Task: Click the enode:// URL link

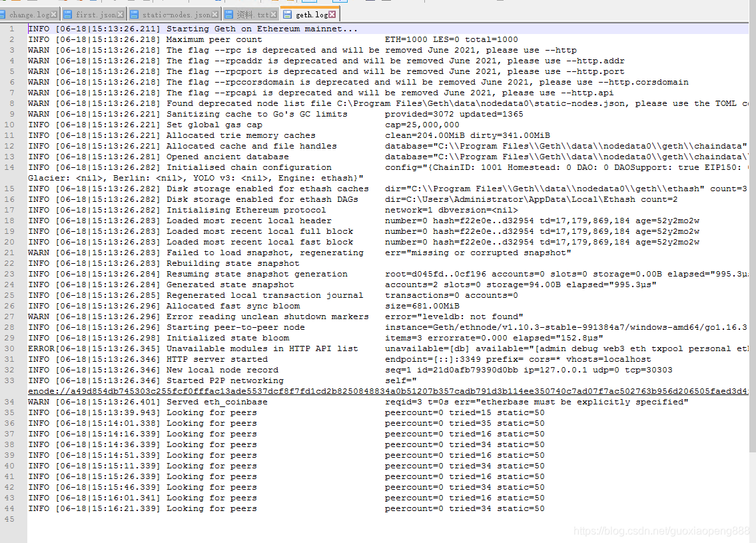Action: pos(388,391)
